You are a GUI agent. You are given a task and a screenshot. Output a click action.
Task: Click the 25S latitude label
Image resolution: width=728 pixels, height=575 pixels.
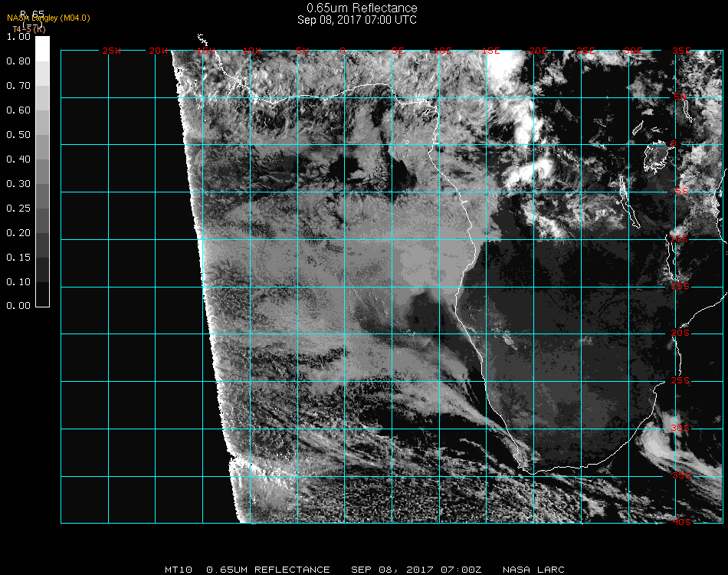click(x=680, y=381)
